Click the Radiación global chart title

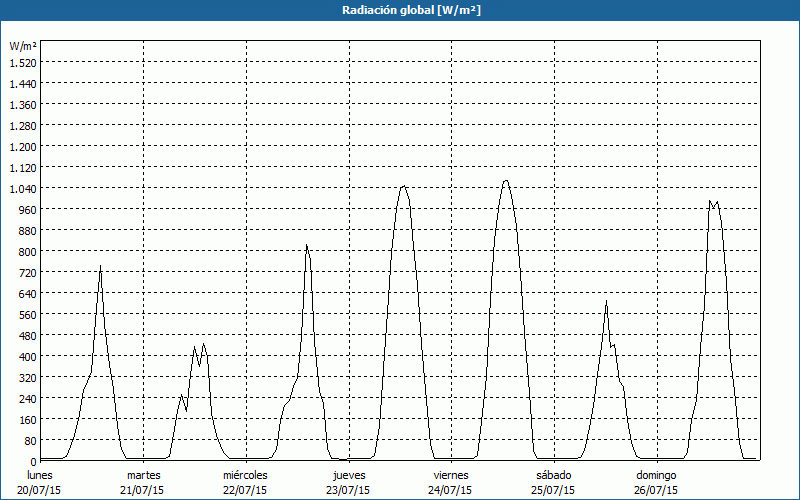[x=400, y=10]
